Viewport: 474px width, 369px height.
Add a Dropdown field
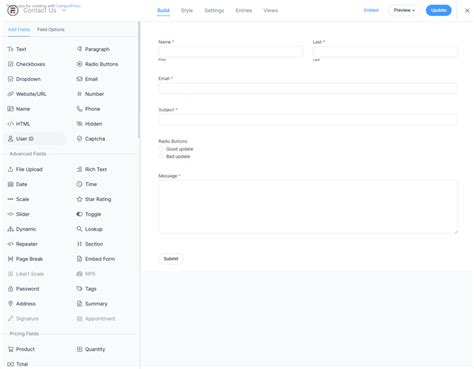coord(24,79)
